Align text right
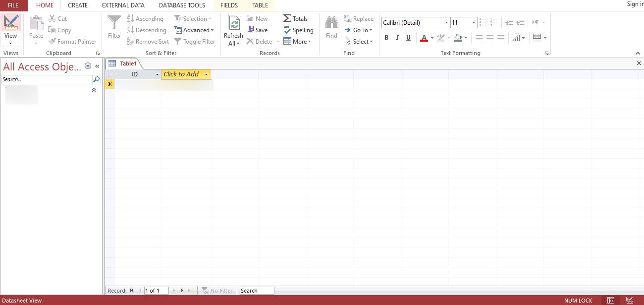The width and height of the screenshot is (644, 305). [x=501, y=38]
